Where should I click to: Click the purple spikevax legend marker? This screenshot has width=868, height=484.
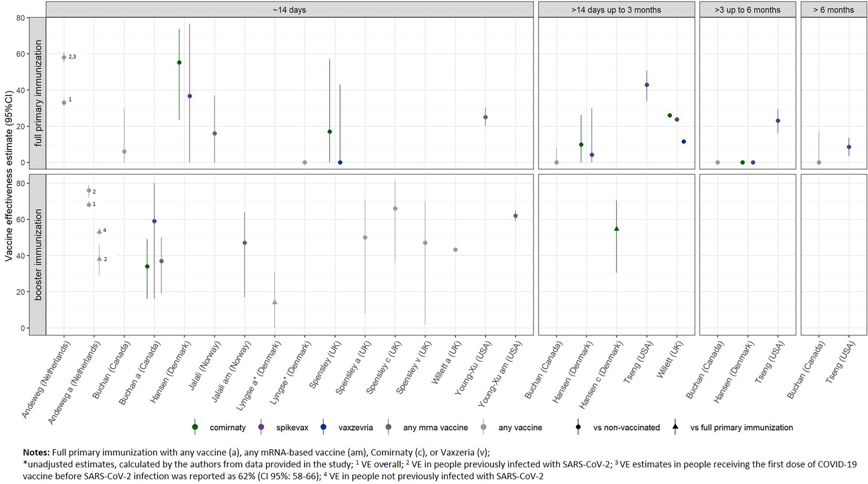(x=261, y=427)
